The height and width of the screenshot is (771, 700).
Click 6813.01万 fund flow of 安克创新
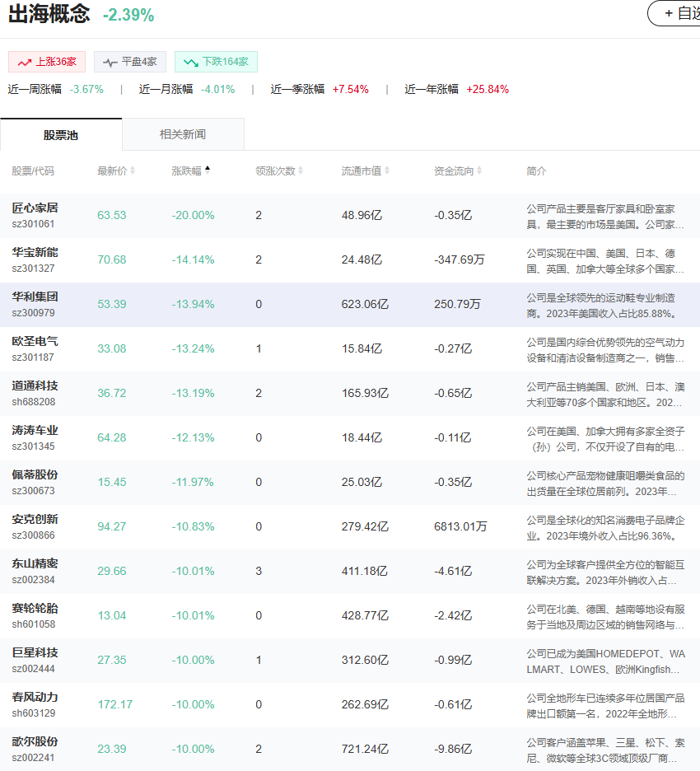point(460,526)
